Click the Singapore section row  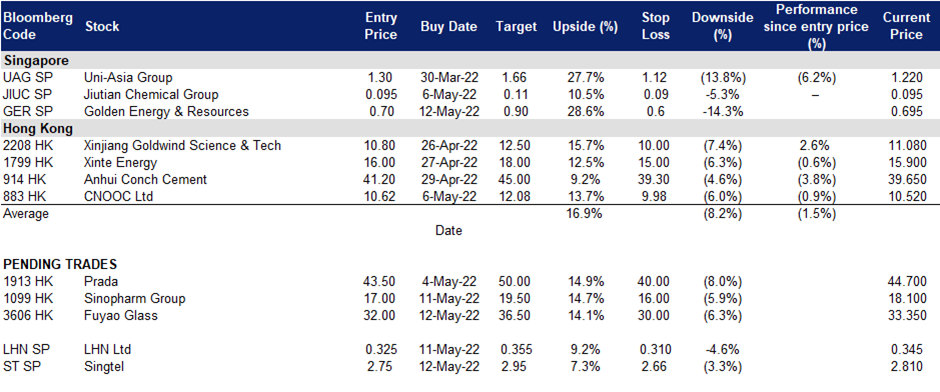click(470, 61)
